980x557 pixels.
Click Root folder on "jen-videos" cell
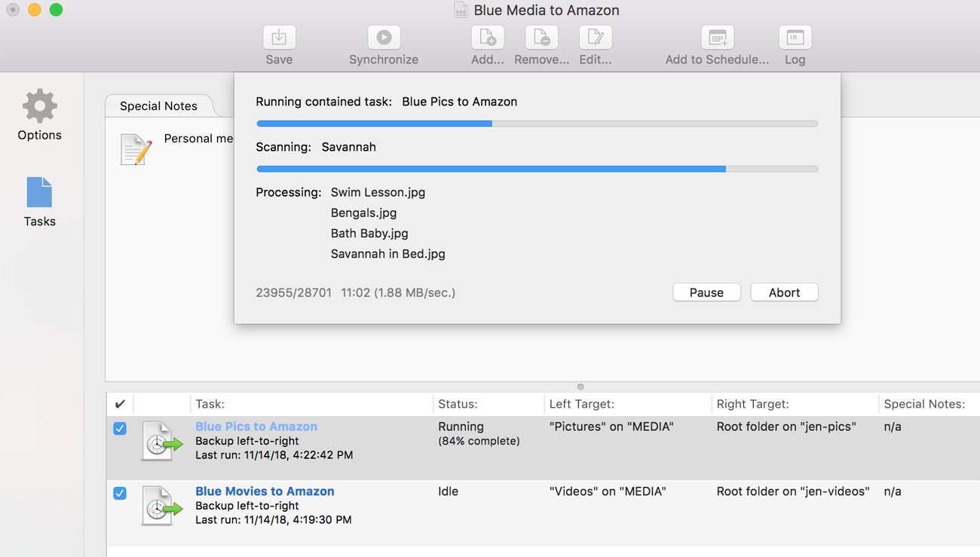coord(793,491)
